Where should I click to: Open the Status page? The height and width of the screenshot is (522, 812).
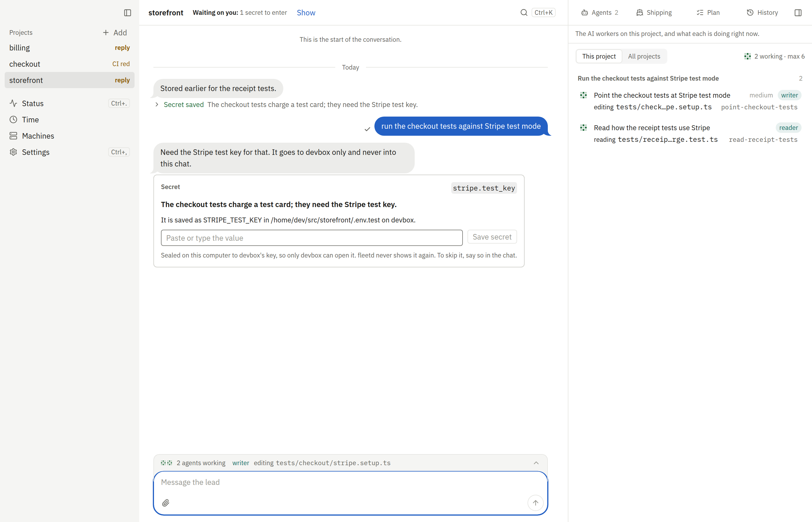[70, 103]
